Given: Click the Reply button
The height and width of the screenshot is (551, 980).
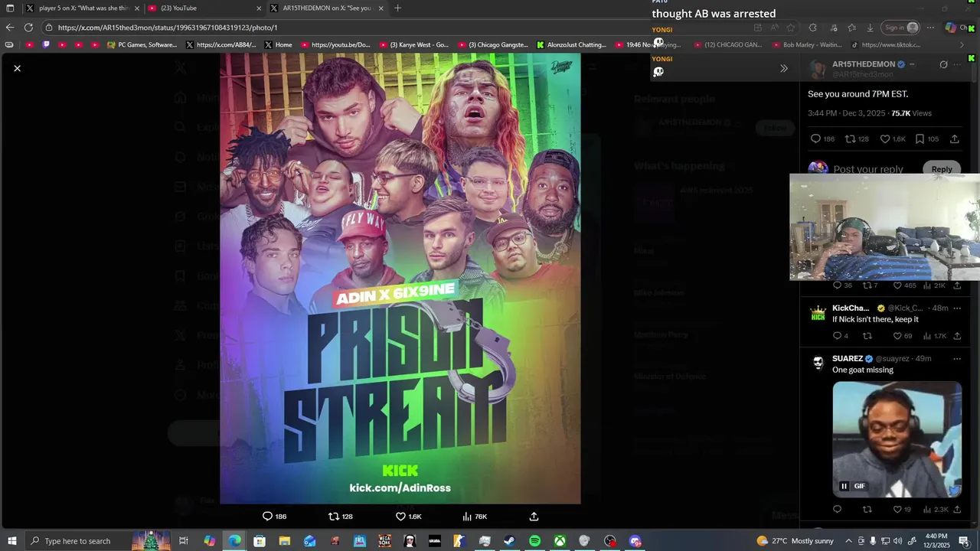Looking at the screenshot, I should (x=942, y=169).
